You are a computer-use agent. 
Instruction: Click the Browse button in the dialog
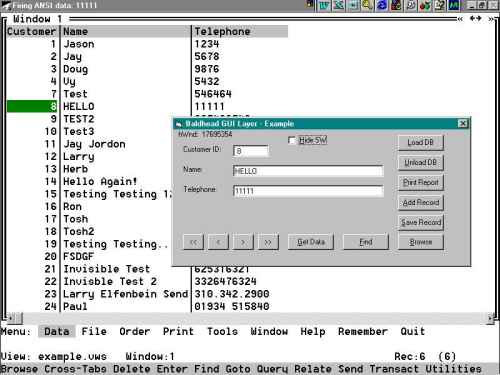pos(421,242)
